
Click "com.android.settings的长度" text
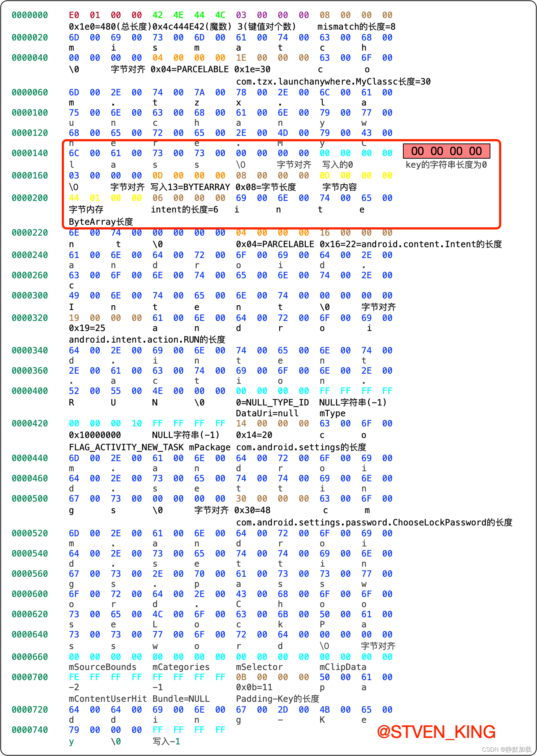301,447
